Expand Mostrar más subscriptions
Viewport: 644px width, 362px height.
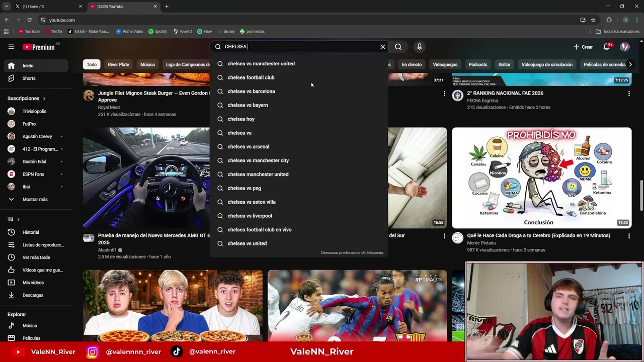click(35, 199)
